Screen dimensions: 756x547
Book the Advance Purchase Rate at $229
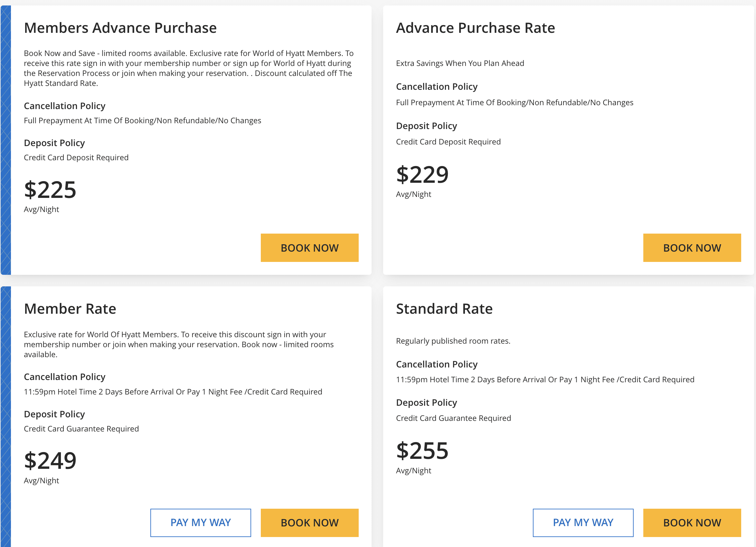(692, 248)
